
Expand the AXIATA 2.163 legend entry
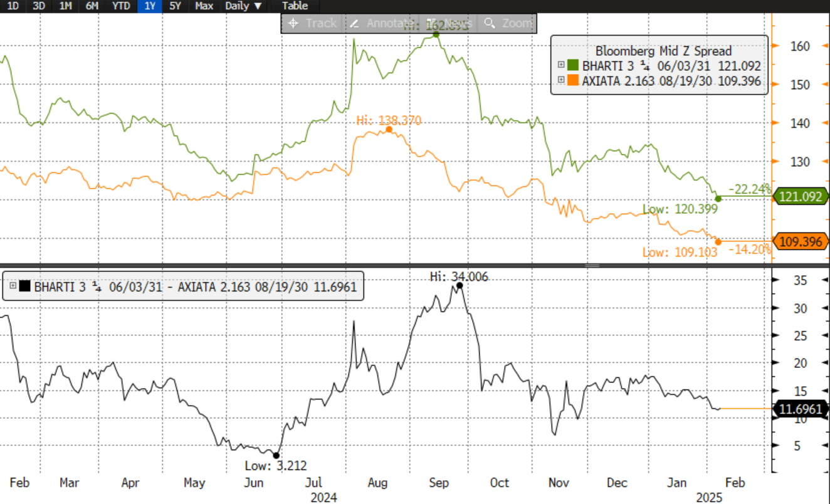point(561,80)
